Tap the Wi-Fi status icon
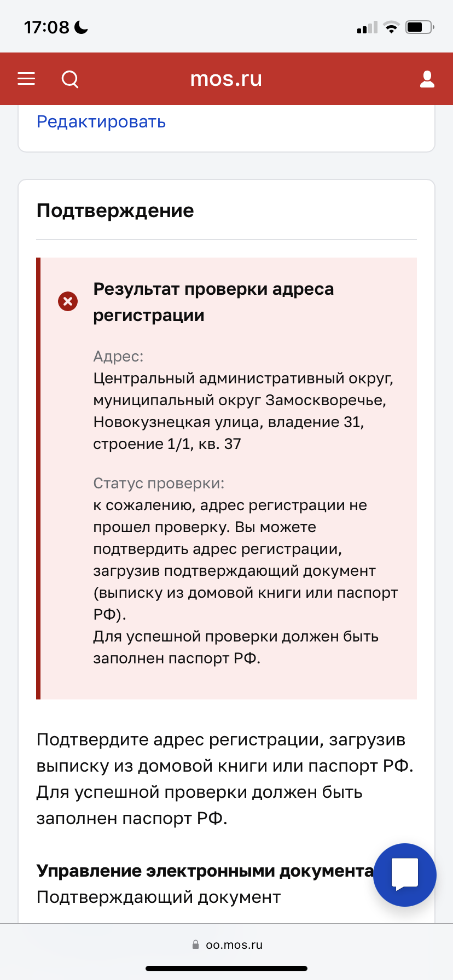 pos(391,27)
